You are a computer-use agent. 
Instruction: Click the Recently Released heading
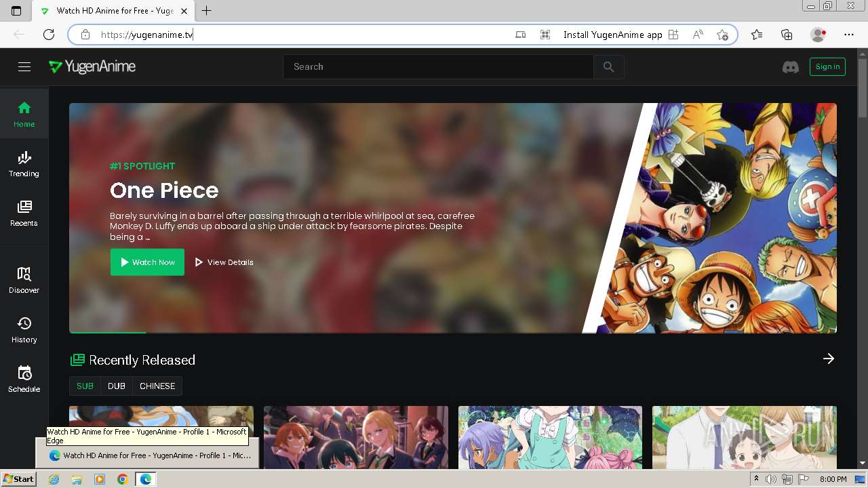tap(142, 360)
